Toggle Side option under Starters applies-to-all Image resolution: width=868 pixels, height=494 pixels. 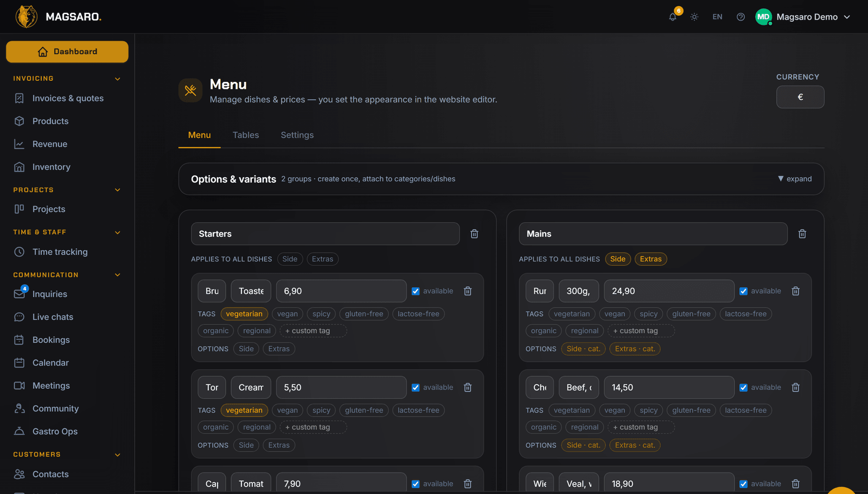[290, 259]
